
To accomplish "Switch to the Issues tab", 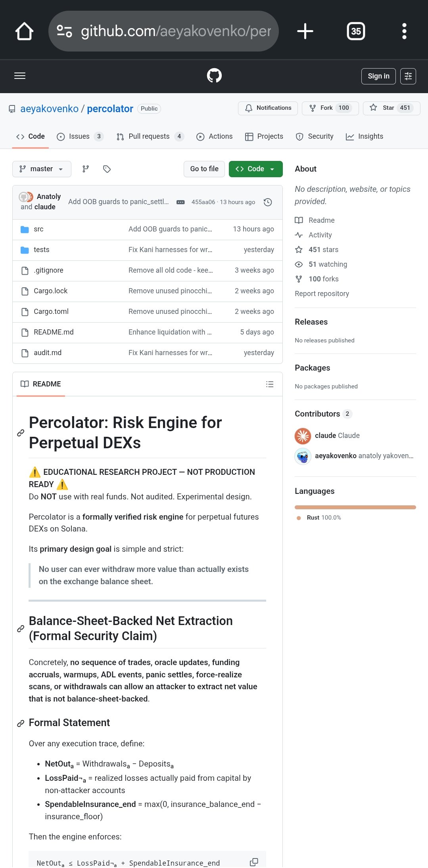I will [x=79, y=136].
